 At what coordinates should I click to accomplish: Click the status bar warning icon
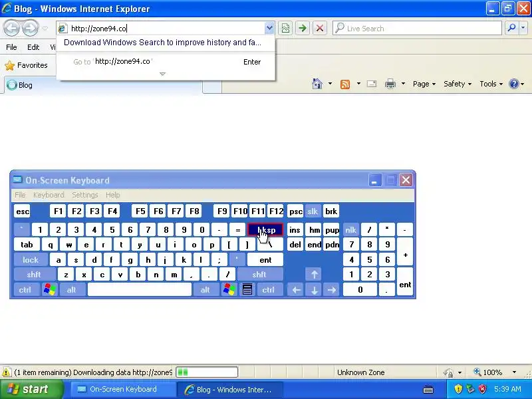point(6,372)
